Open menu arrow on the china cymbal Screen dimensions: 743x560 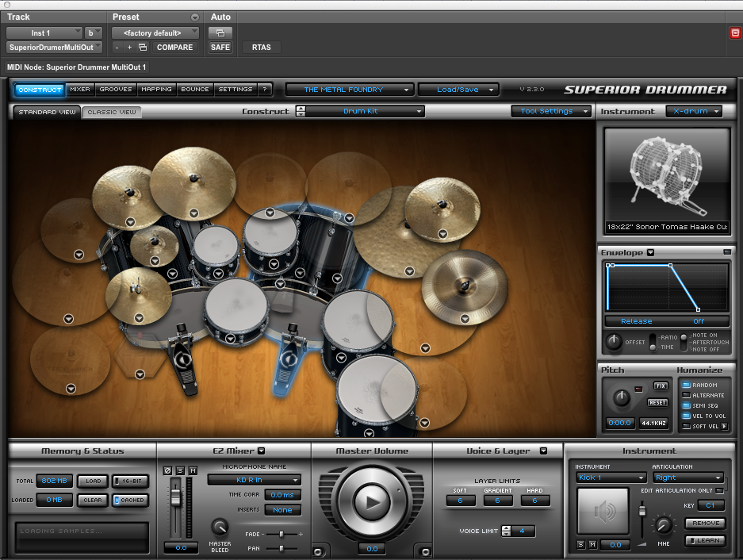pyautogui.click(x=465, y=319)
